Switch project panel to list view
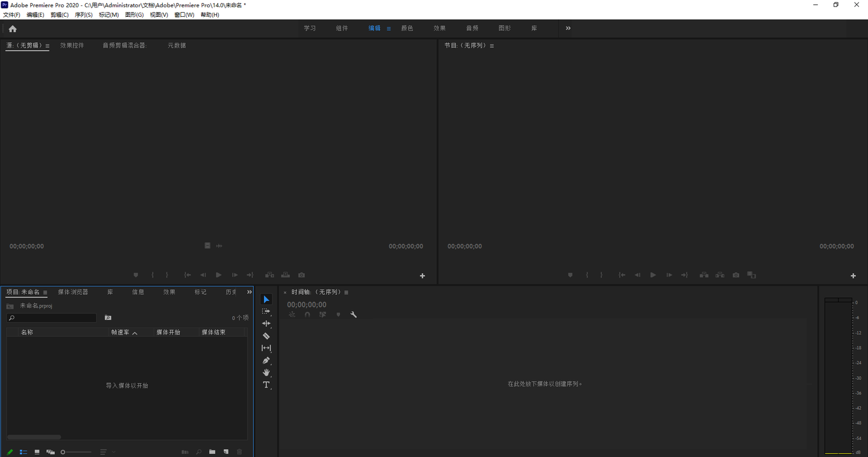The height and width of the screenshot is (457, 868). pos(24,452)
